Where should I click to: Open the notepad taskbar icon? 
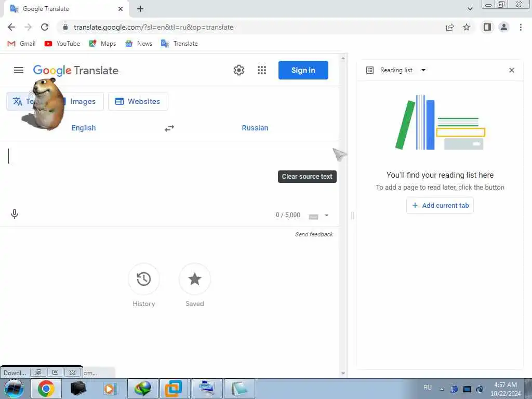[x=239, y=389]
